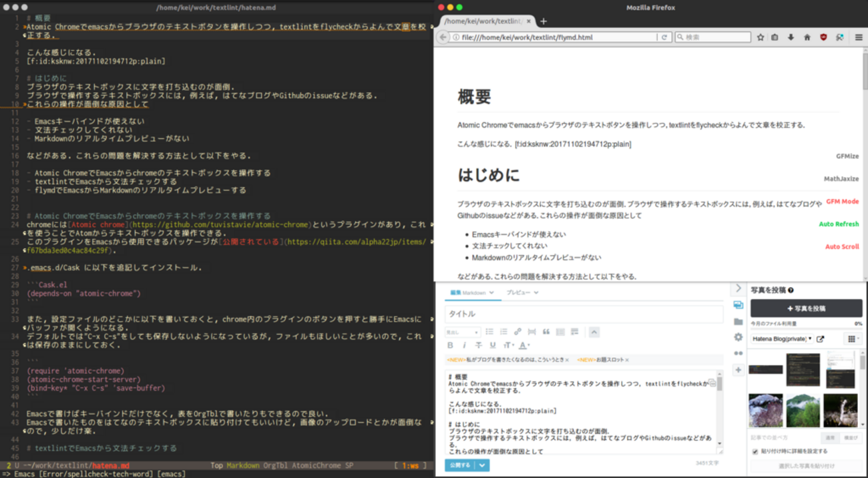Viewport: 868px width, 478px height.
Task: Open the Firefox downloads arrow
Action: tap(791, 37)
